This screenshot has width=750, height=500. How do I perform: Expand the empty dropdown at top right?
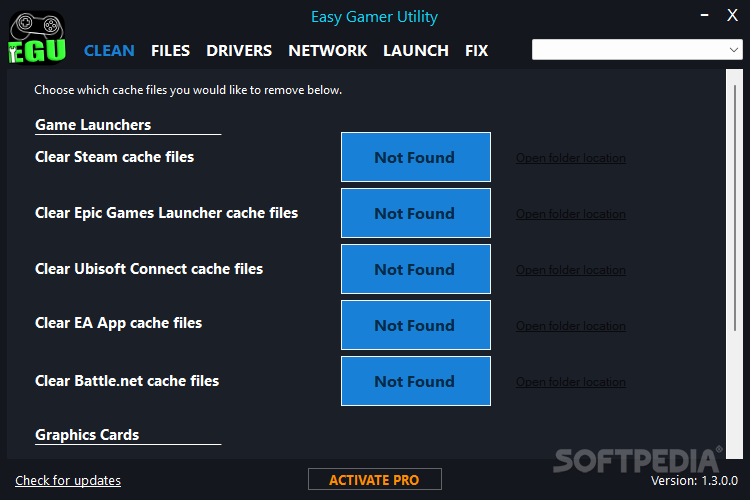pos(637,50)
